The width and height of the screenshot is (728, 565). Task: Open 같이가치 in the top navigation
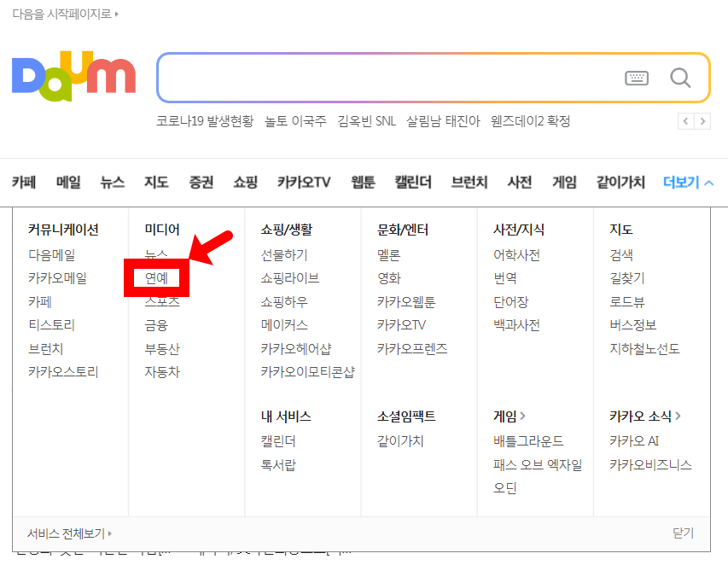coord(620,183)
